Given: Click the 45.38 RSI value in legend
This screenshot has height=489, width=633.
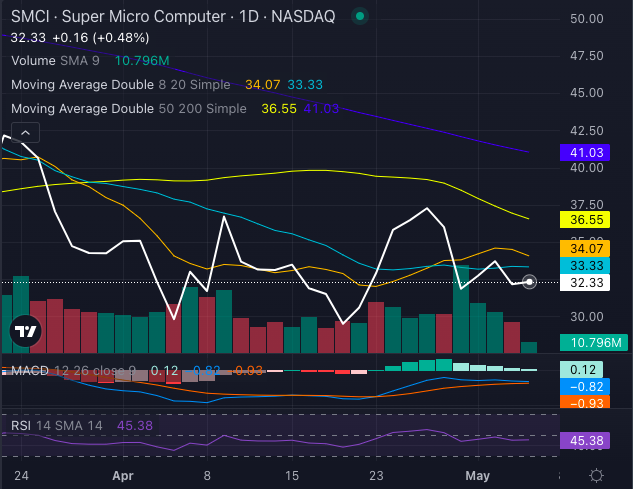Looking at the screenshot, I should [135, 426].
